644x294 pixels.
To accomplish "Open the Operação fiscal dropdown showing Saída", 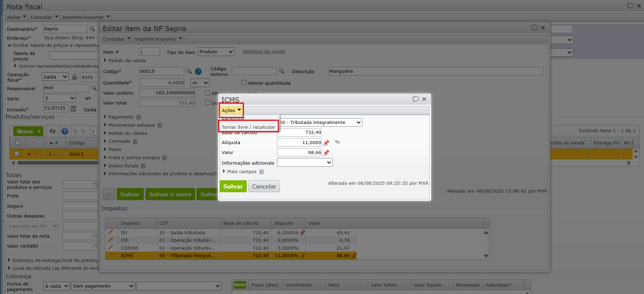I will 55,77.
